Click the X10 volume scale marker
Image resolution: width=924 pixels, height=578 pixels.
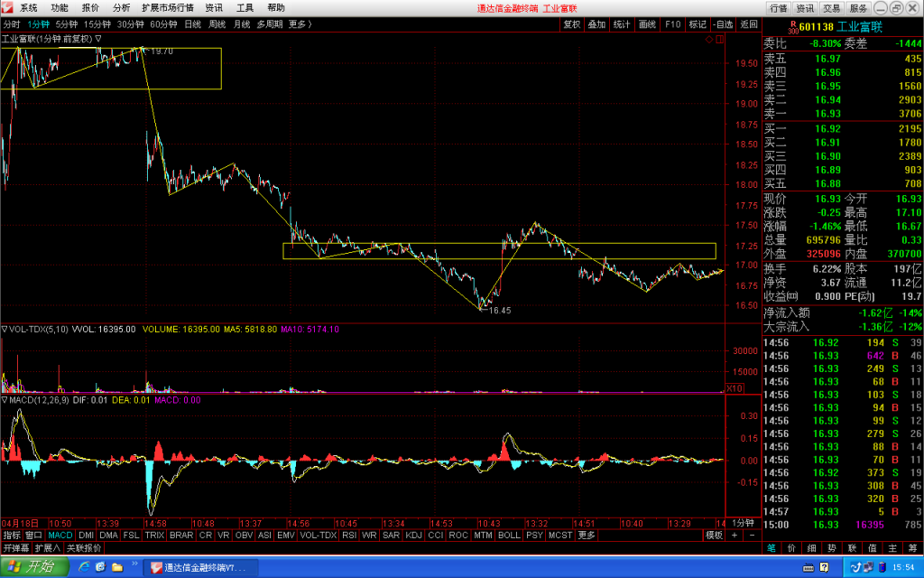pos(735,388)
